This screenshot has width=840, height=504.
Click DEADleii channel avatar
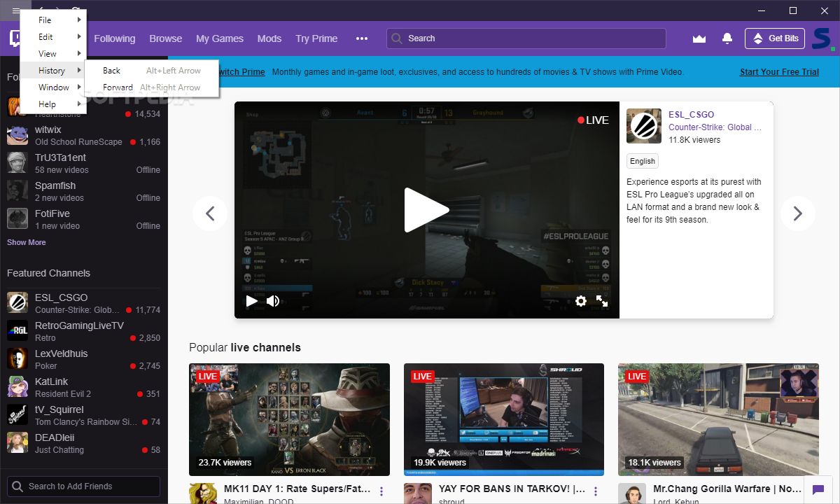(x=17, y=443)
